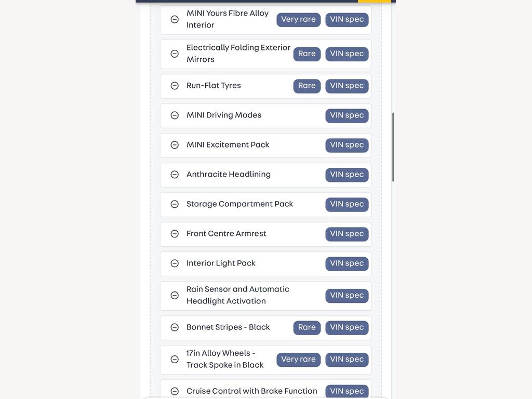Click the minus icon next to MINI Driving Modes
Screen dimensions: 532x399
point(175,115)
